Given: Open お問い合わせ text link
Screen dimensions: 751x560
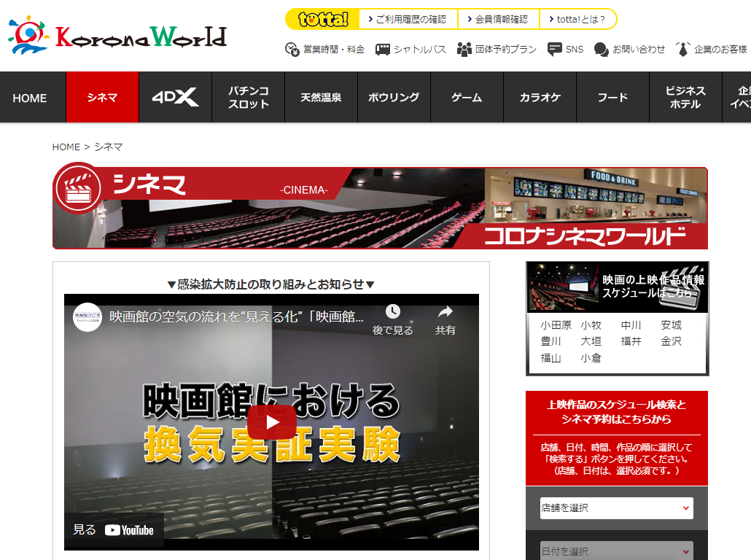Looking at the screenshot, I should (x=639, y=49).
